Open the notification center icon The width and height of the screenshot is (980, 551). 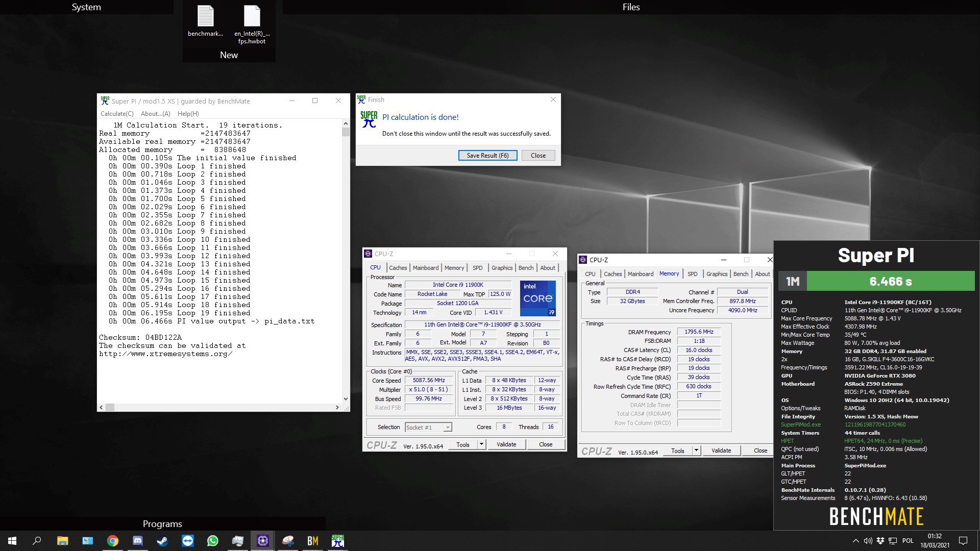click(x=963, y=541)
